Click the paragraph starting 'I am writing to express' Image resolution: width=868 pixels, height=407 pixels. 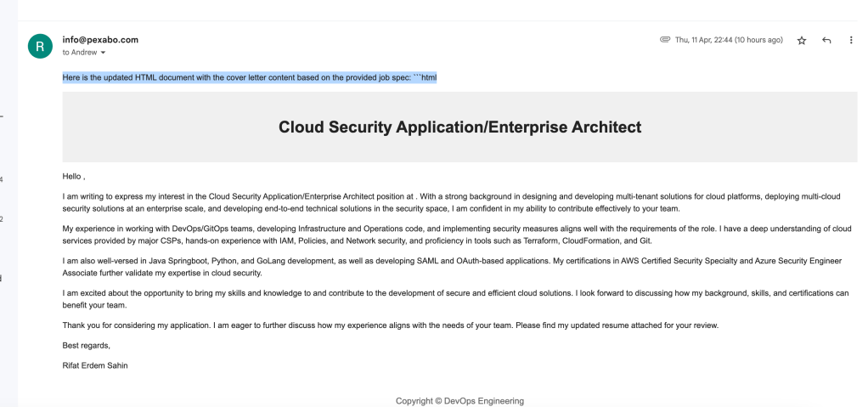(x=452, y=203)
